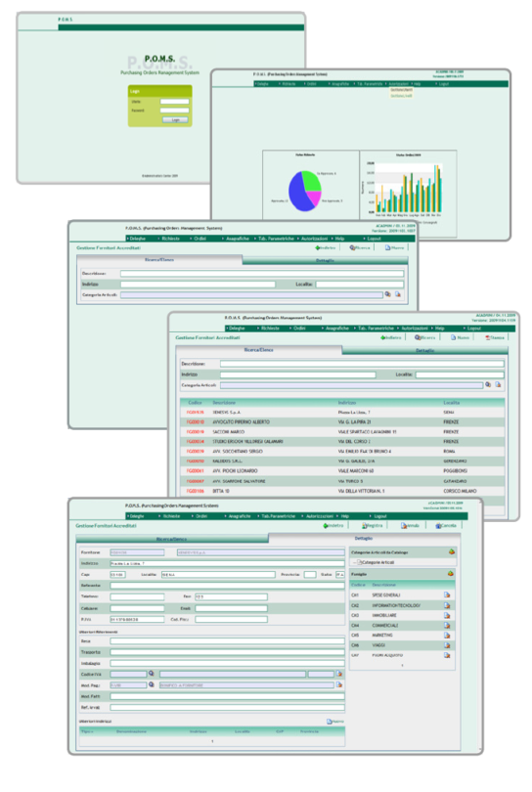Image resolution: width=532 pixels, height=792 pixels.
Task: Click the Email field in the supplier detail window
Action: click(231, 608)
